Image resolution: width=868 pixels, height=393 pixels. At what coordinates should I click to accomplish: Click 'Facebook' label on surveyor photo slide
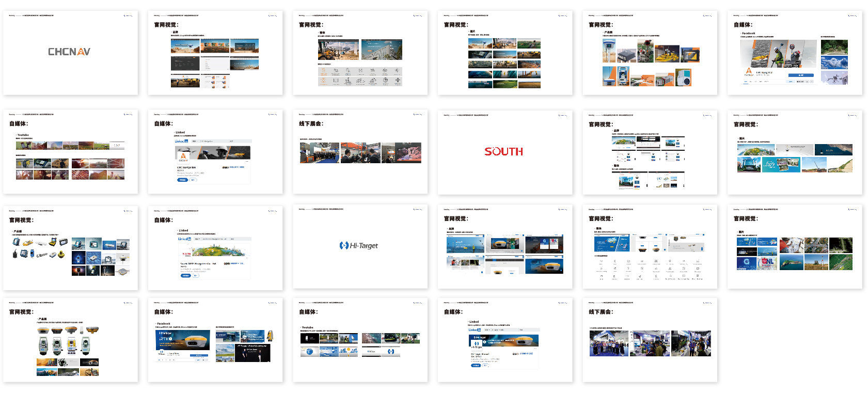click(x=748, y=33)
